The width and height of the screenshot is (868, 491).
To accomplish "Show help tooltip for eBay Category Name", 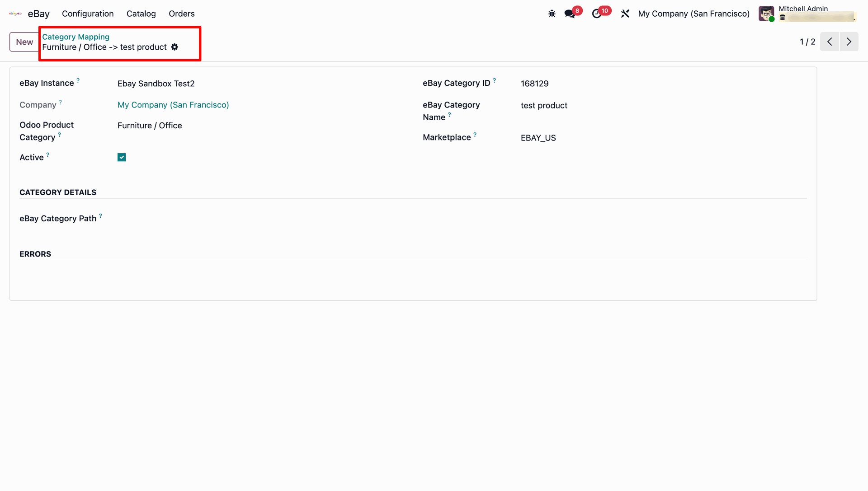I will pyautogui.click(x=449, y=115).
